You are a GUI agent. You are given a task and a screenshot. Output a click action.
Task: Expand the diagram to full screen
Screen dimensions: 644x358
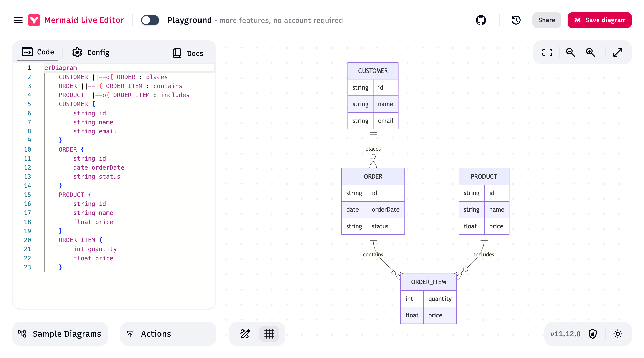[618, 52]
